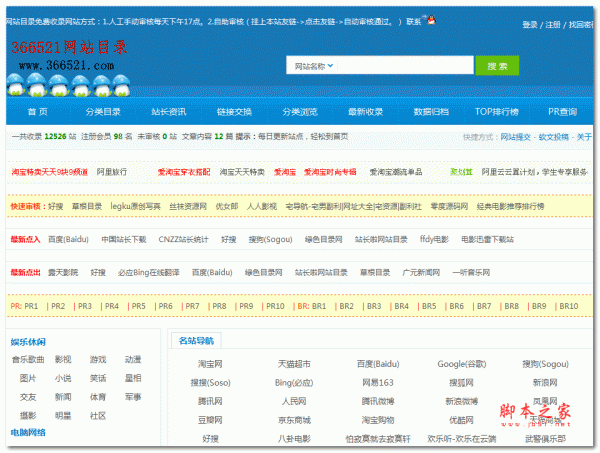This screenshot has height=453, width=600.
Task: Open PR查询 navigation item
Action: pyautogui.click(x=562, y=112)
